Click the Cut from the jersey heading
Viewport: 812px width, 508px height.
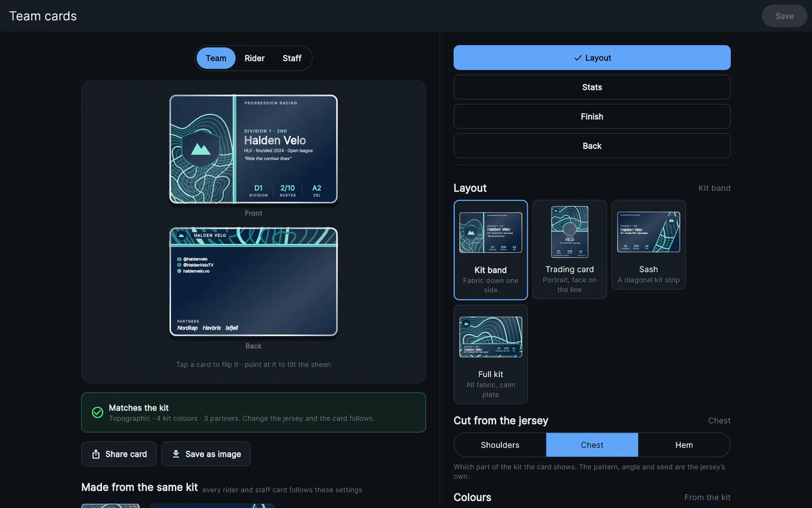click(x=501, y=421)
